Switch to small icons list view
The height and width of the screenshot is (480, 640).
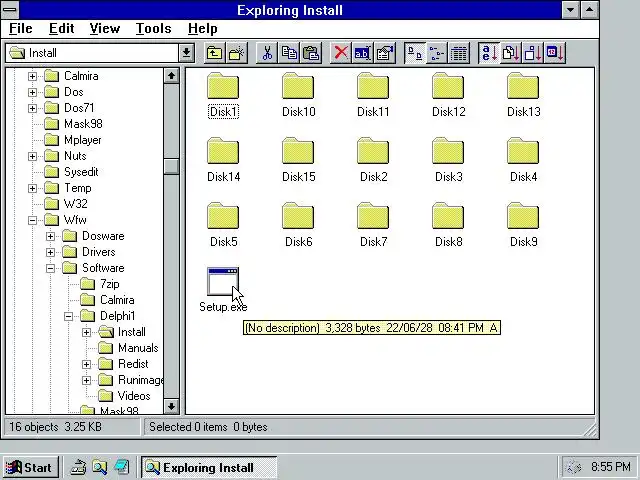point(437,53)
